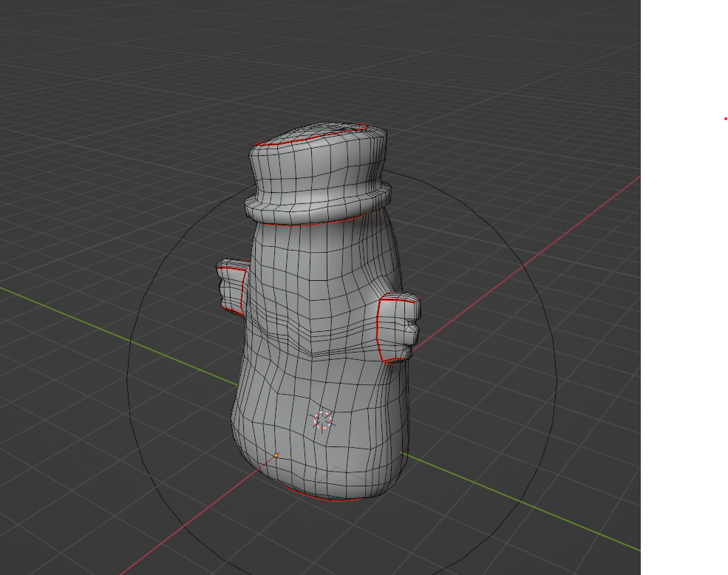
Task: Click the small red dot in the white panel
Action: (726, 119)
